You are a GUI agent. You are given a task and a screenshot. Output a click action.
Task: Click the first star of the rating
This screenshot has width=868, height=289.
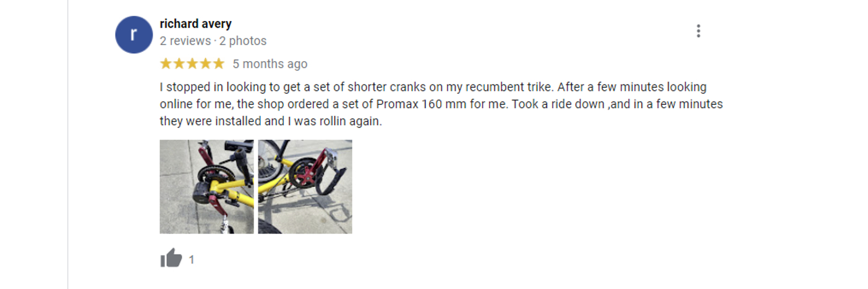[x=166, y=64]
